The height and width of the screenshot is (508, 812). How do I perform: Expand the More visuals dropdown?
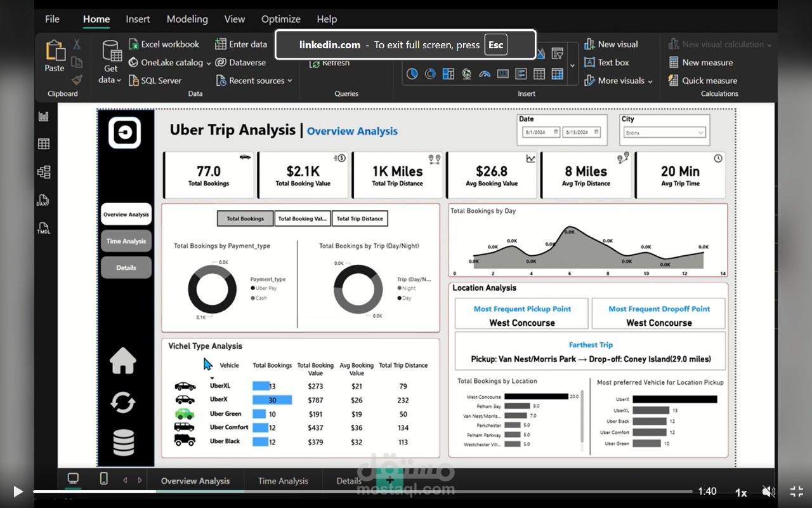[619, 81]
